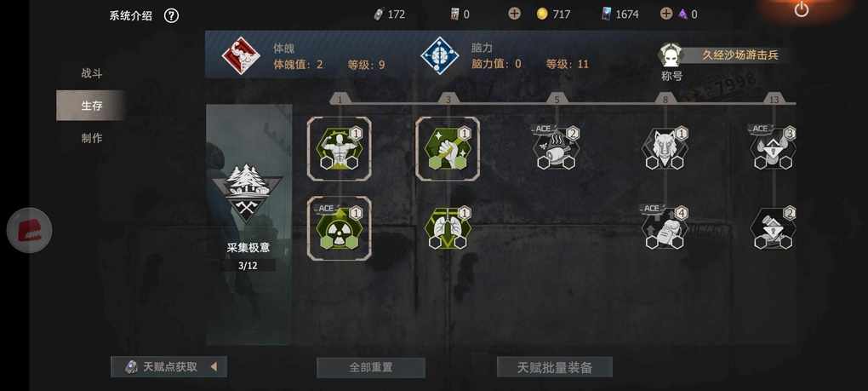The height and width of the screenshot is (391, 868).
Task: Select the cooking meat ACE talent
Action: 557,147
